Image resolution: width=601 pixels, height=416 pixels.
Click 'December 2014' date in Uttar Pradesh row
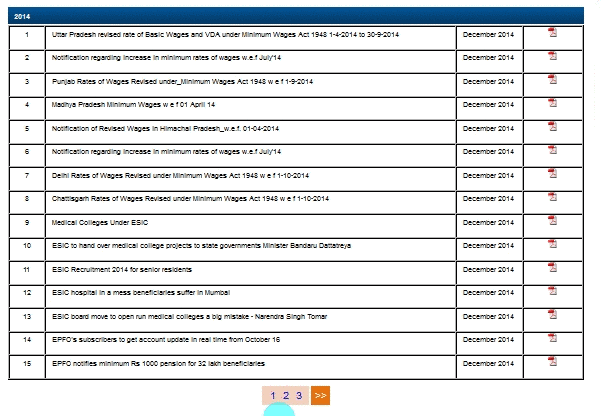(x=488, y=35)
